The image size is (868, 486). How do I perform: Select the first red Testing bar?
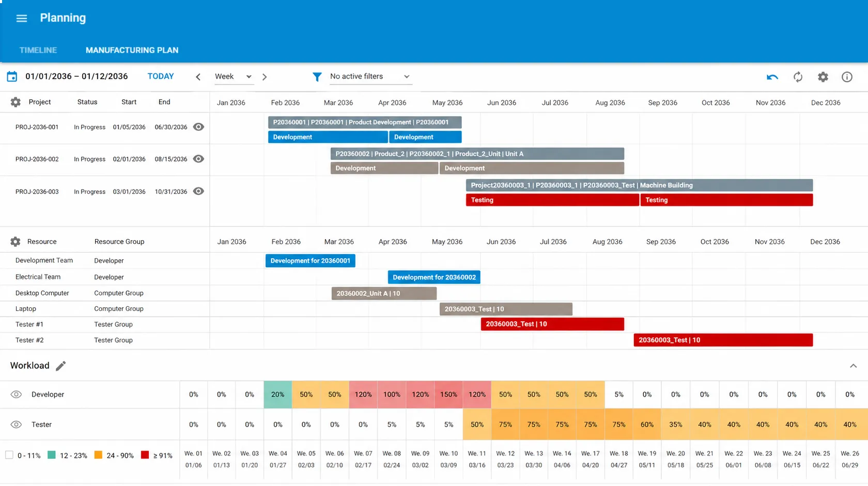coord(552,200)
